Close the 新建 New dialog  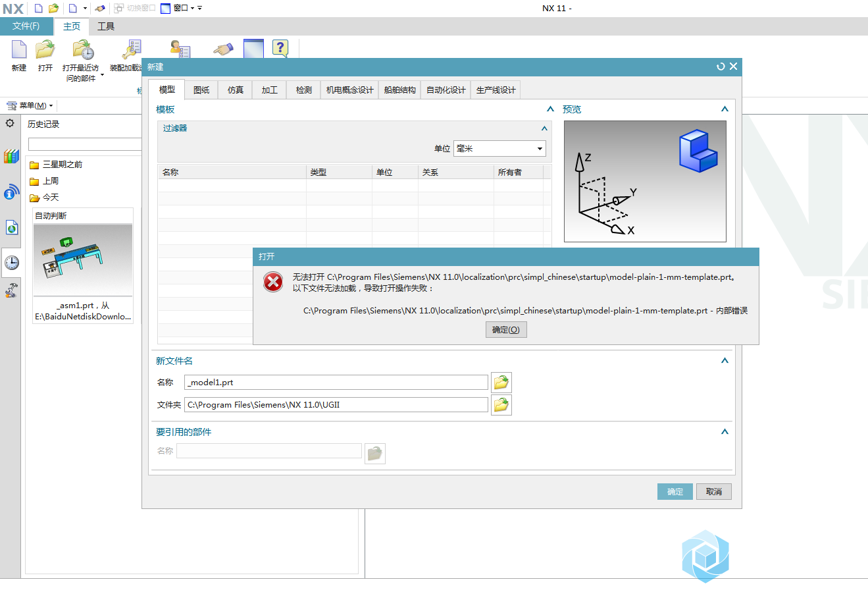733,67
